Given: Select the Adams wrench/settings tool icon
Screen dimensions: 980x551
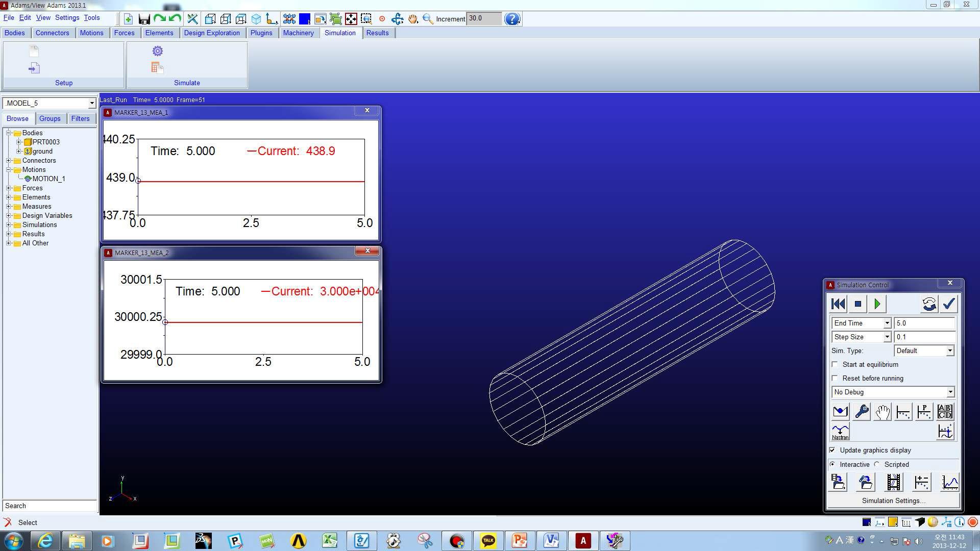Looking at the screenshot, I should (x=861, y=412).
